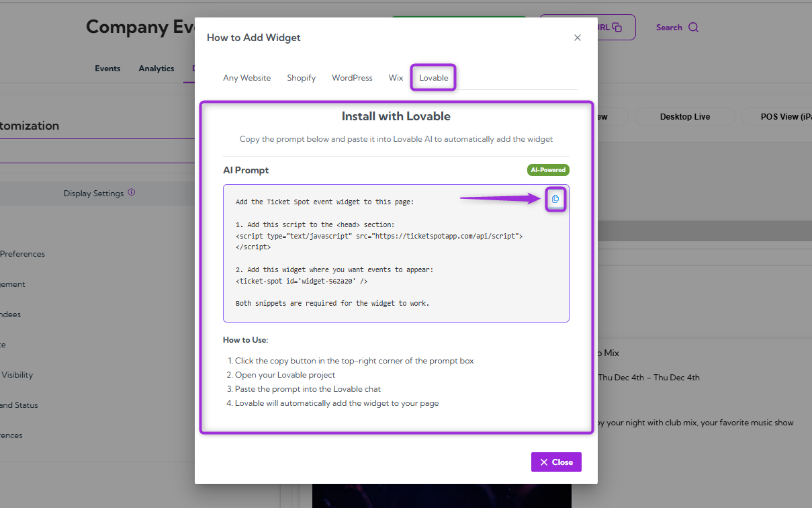Viewport: 812px width, 508px height.
Task: Close the How to Add Widget dialog with X
Action: point(577,38)
